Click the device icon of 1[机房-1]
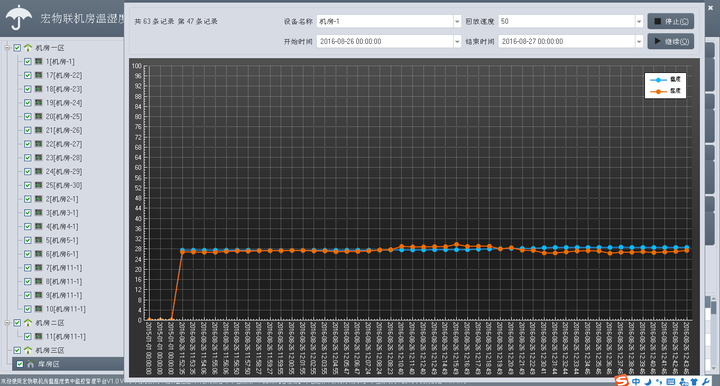Screen dimensions: 720x386 click(39, 61)
